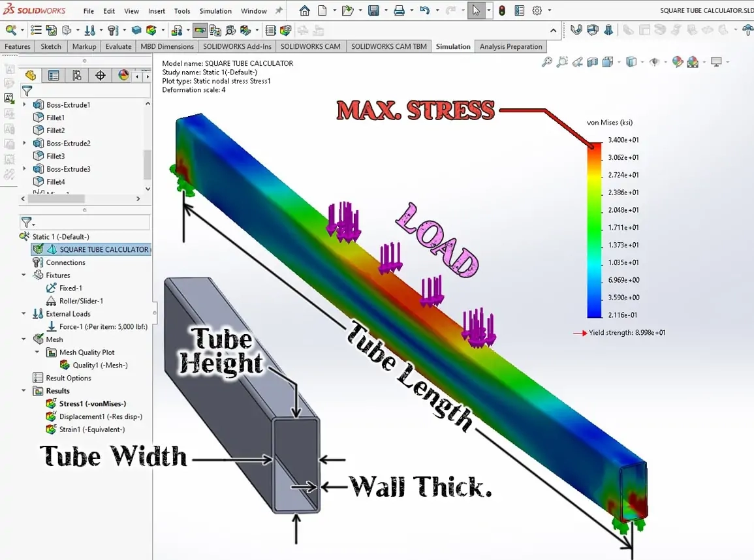Open the ConfigurationManager tab icon
The width and height of the screenshot is (754, 560).
[x=77, y=76]
